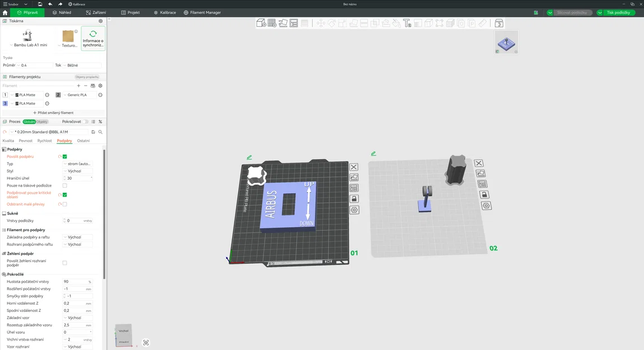The image size is (644, 350).
Task: Open plate 01 settings gear icon
Action: click(x=354, y=210)
